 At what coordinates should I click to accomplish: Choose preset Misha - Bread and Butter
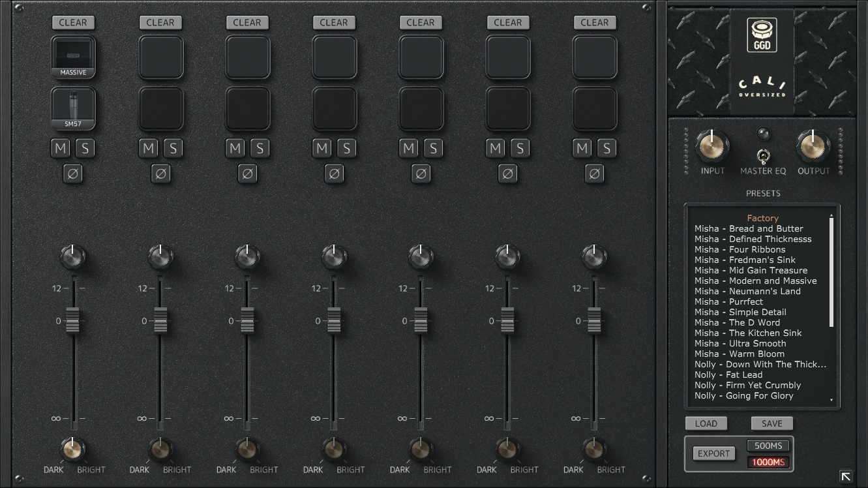749,228
